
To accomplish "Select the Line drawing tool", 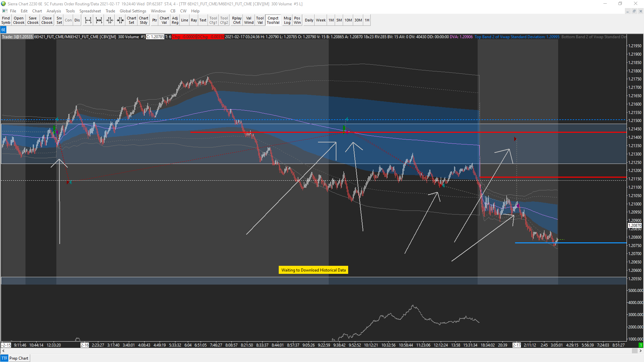I will (184, 20).
